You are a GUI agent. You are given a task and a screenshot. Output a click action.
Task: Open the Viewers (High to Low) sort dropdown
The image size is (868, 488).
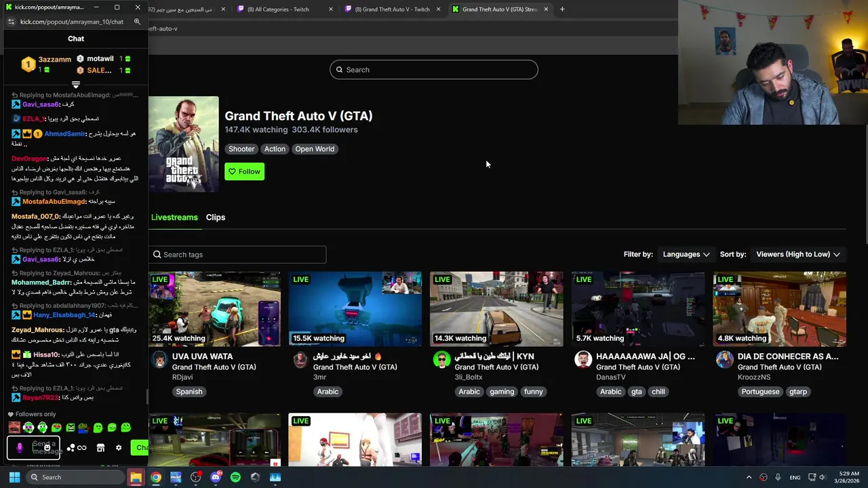[798, 254]
